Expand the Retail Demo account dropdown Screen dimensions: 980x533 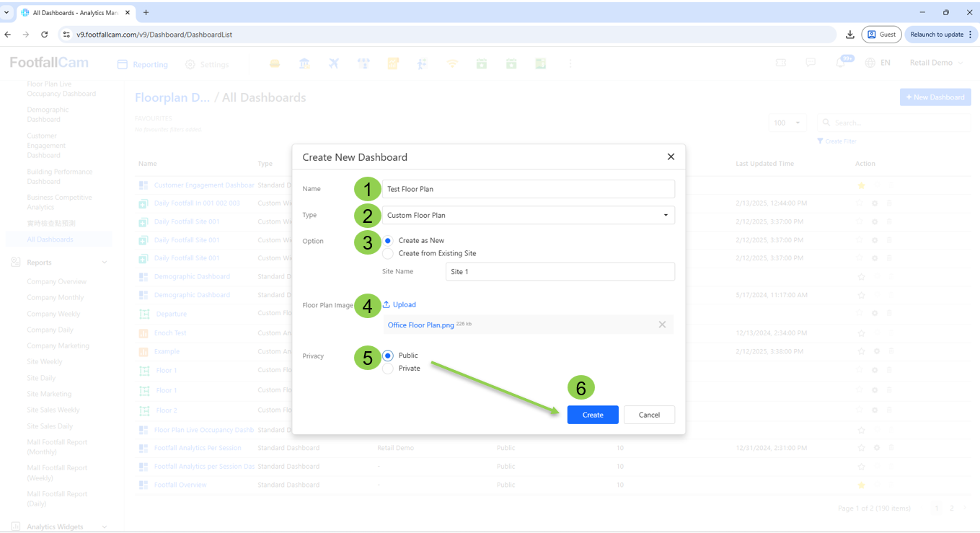tap(936, 63)
